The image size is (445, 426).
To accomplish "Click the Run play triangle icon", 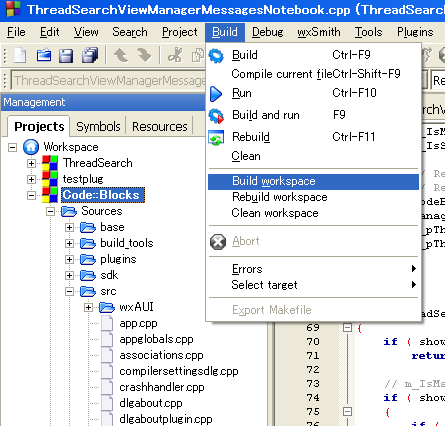I will click(216, 94).
